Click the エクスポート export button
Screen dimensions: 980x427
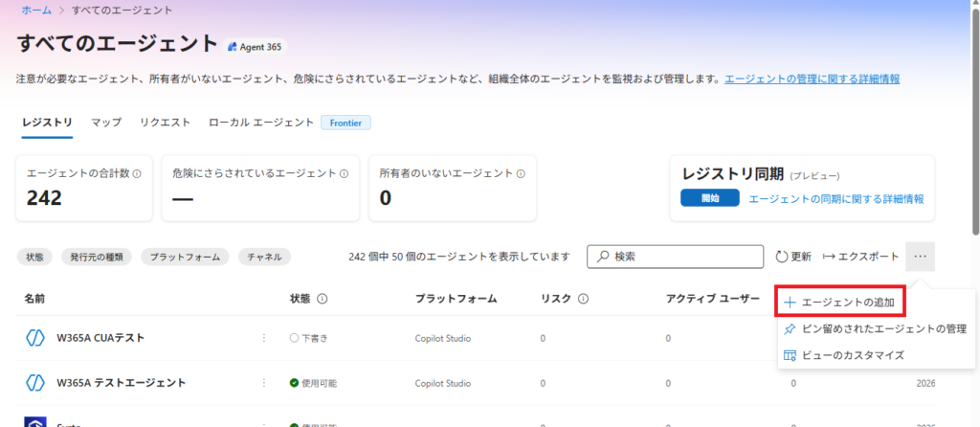860,257
